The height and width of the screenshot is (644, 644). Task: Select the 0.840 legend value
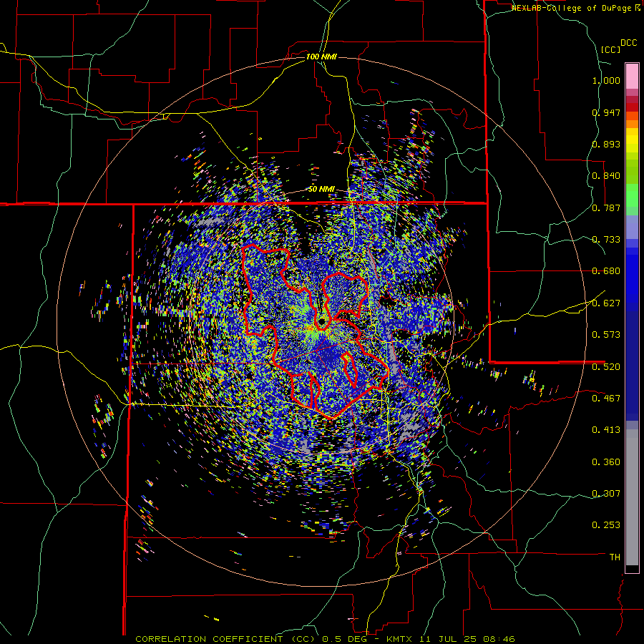tap(606, 176)
